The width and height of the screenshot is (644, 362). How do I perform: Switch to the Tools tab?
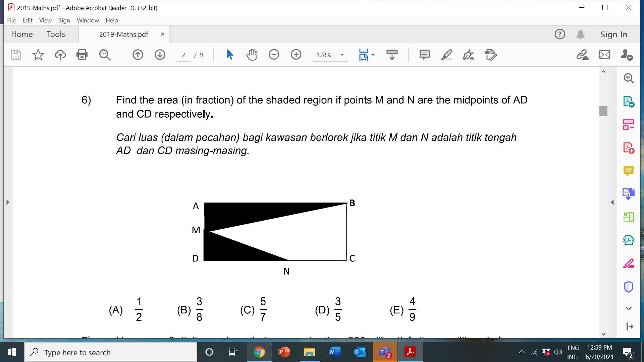click(56, 34)
